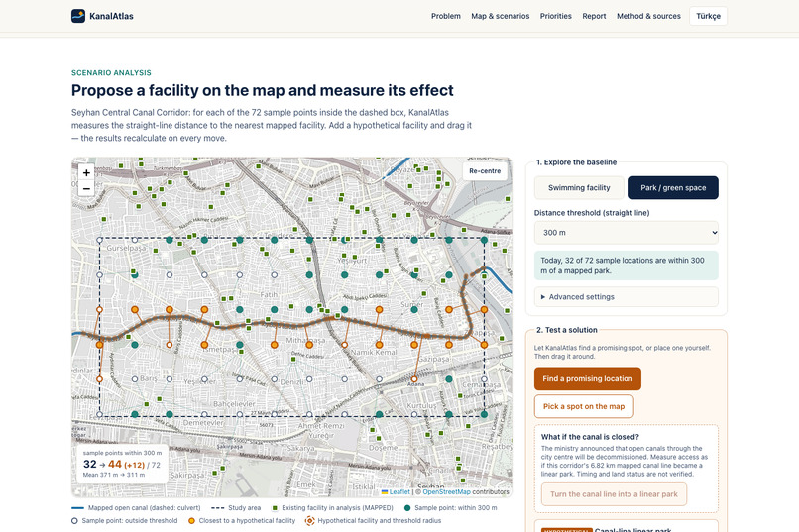Open the Problem nav item
The width and height of the screenshot is (799, 532).
coord(446,16)
